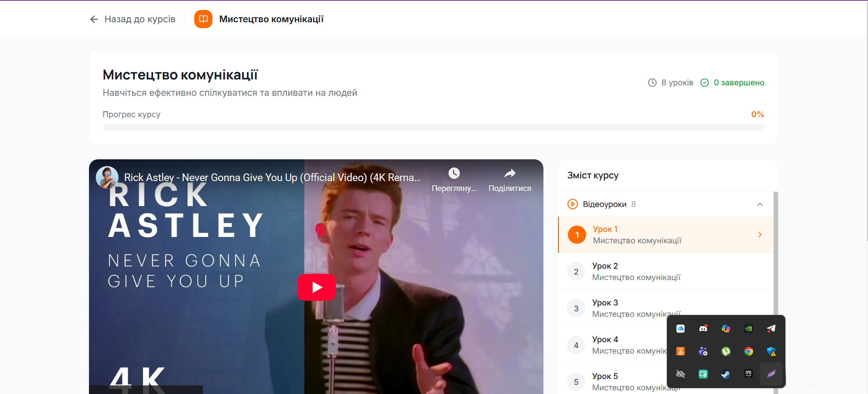This screenshot has height=394, width=868.
Task: Click the 'Поділитися' share arrow on video
Action: [510, 173]
